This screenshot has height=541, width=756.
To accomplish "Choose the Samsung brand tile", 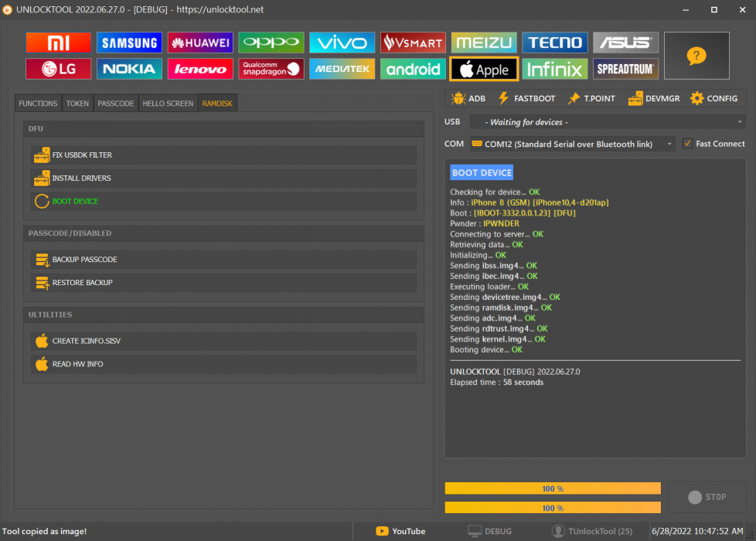I will coord(129,43).
